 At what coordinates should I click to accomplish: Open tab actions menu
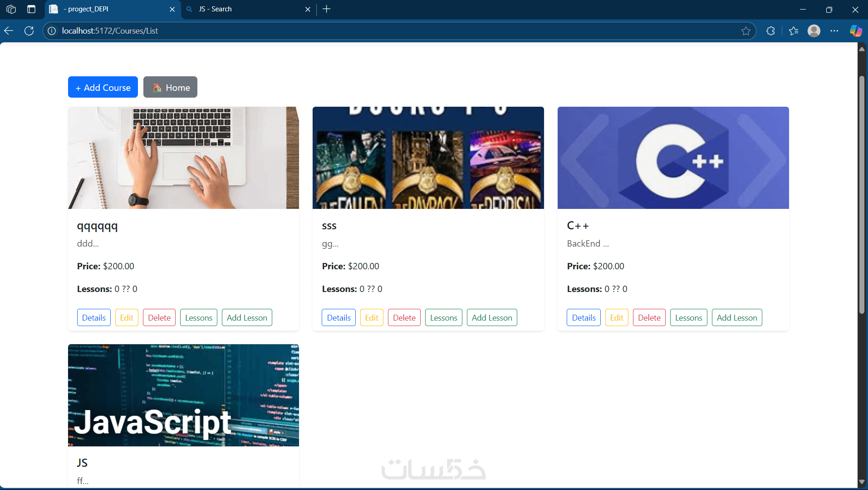[31, 9]
